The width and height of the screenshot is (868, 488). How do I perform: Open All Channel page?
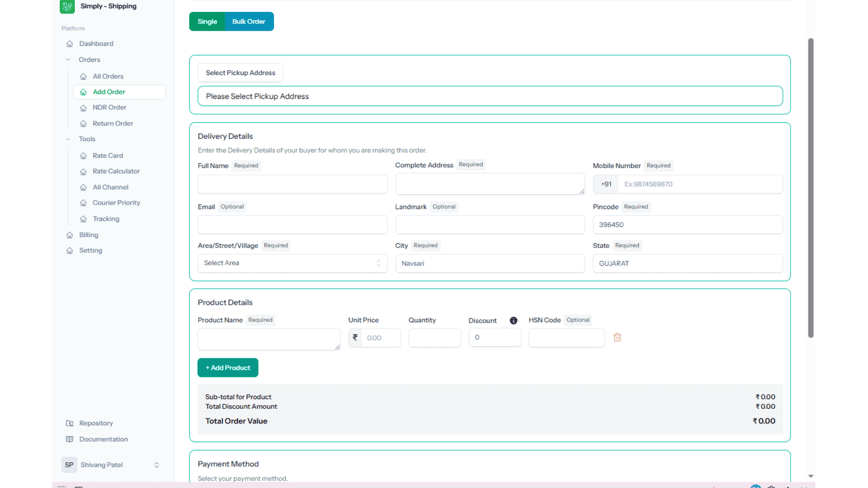point(110,187)
